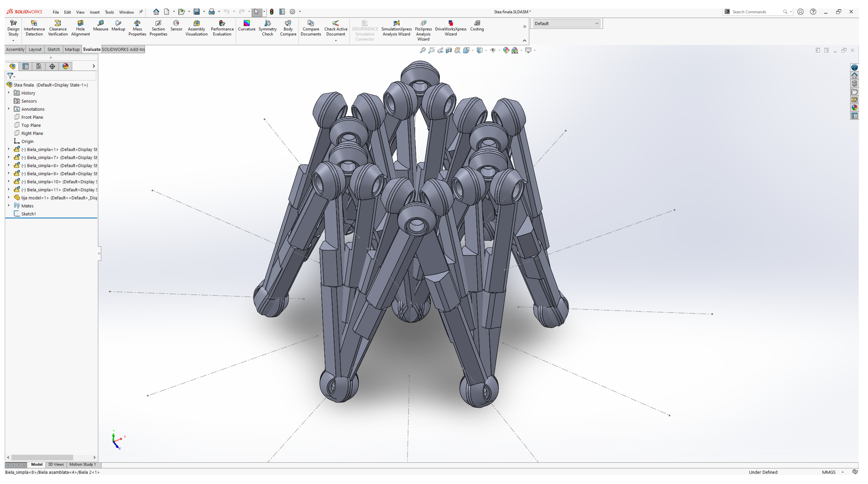Open the Tools menu

[109, 12]
